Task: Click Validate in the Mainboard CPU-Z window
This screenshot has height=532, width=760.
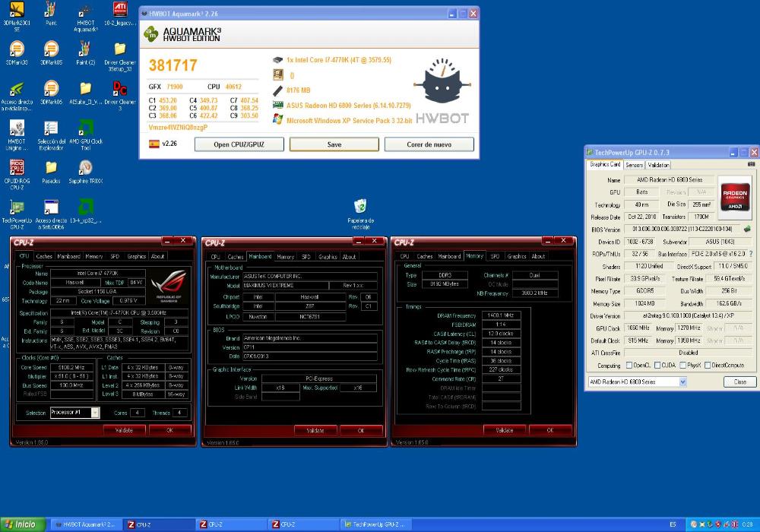Action: click(315, 430)
